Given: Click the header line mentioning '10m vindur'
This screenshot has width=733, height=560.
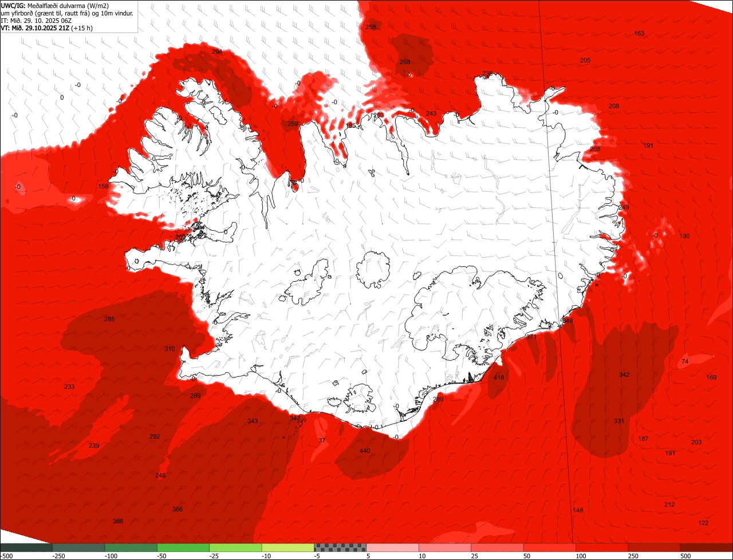Looking at the screenshot, I should point(67,13).
